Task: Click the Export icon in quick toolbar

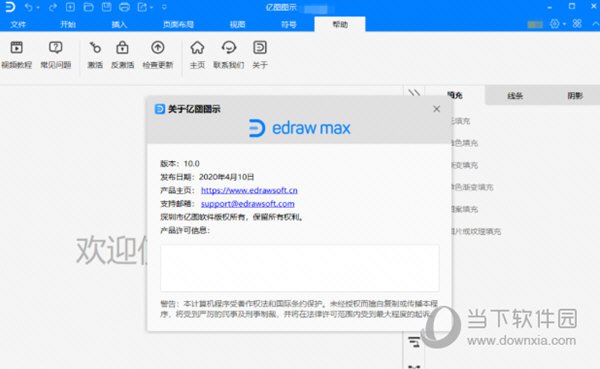Action: 142,7
